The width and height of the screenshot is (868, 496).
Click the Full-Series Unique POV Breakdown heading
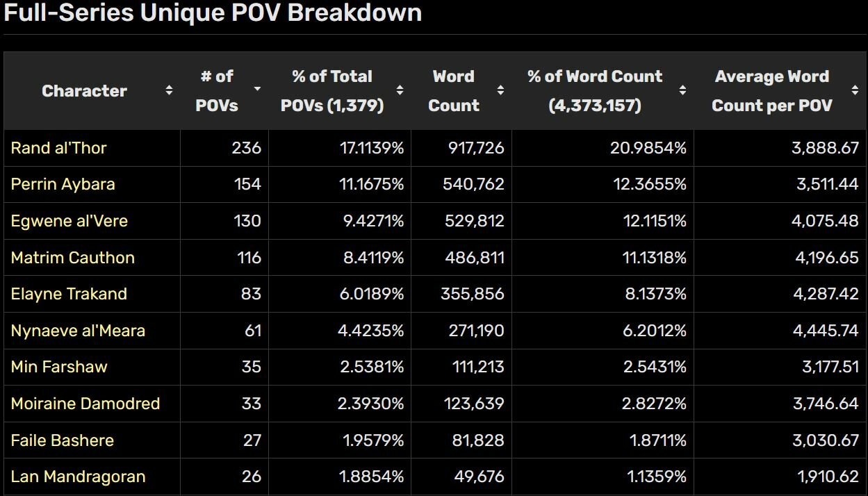coord(213,13)
